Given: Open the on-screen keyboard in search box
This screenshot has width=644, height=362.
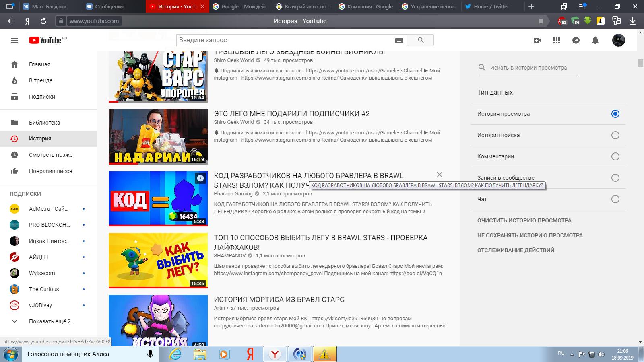Looking at the screenshot, I should click(399, 40).
